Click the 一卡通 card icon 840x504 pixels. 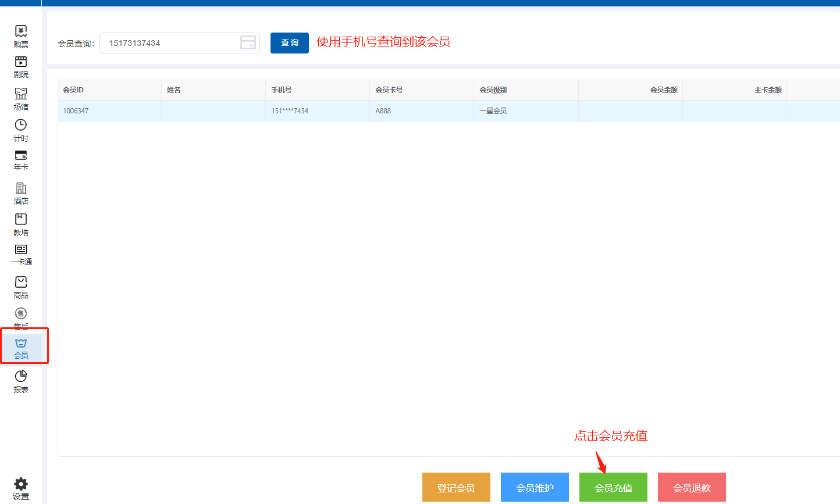(x=21, y=249)
